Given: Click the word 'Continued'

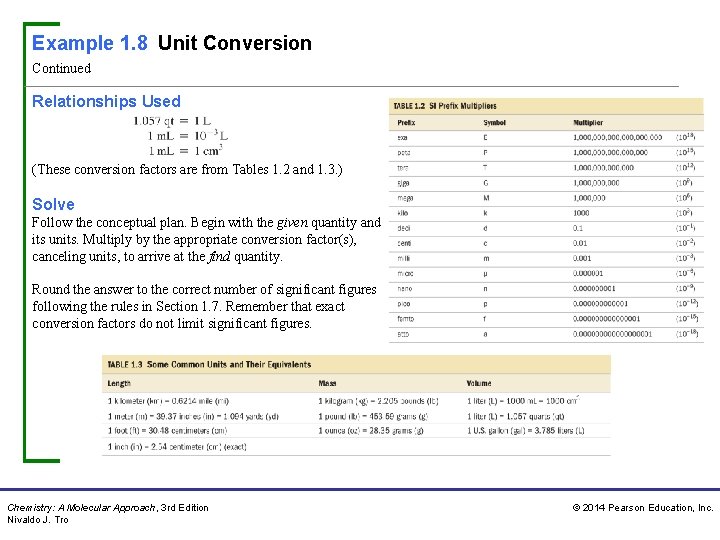Looking at the screenshot, I should [x=62, y=68].
